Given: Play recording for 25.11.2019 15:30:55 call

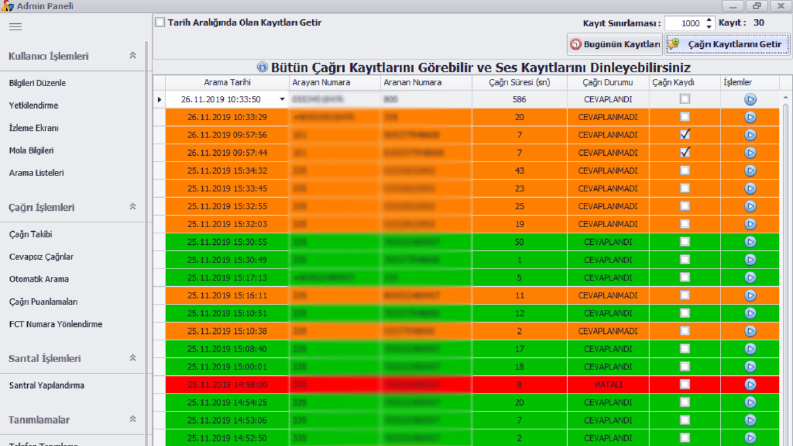Looking at the screenshot, I should 750,242.
